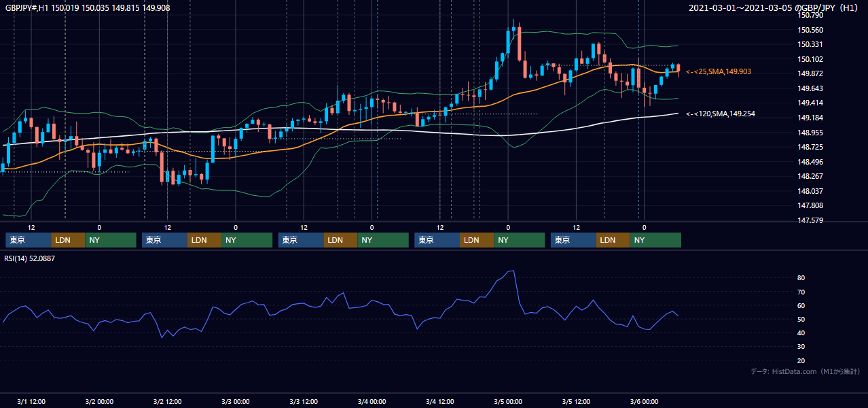Select the 3/2 00:00 time axis label

point(99,402)
